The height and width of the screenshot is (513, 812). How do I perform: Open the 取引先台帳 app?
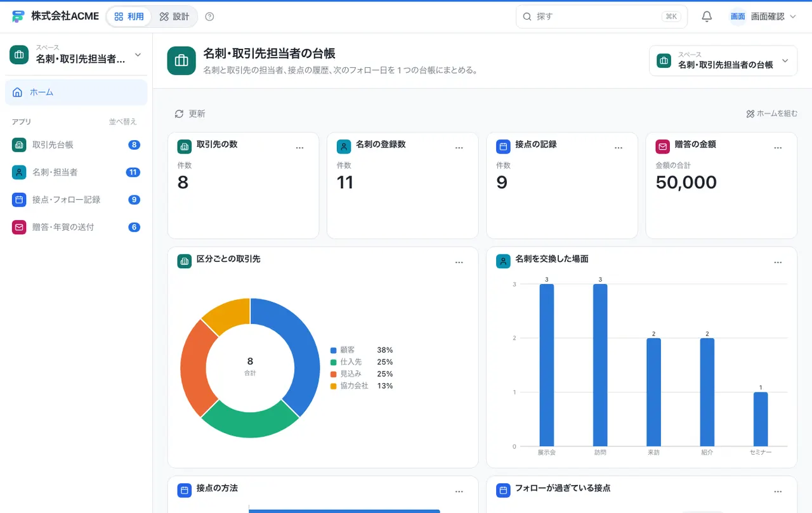tap(76, 145)
